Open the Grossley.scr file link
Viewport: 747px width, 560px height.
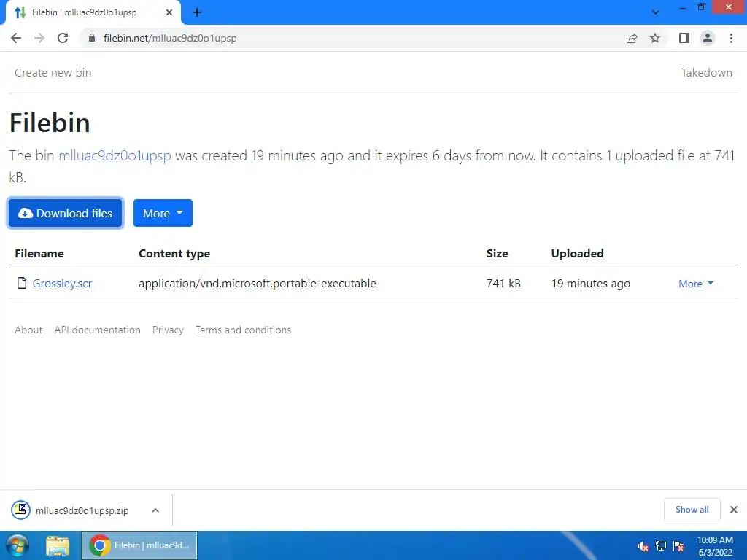coord(62,284)
